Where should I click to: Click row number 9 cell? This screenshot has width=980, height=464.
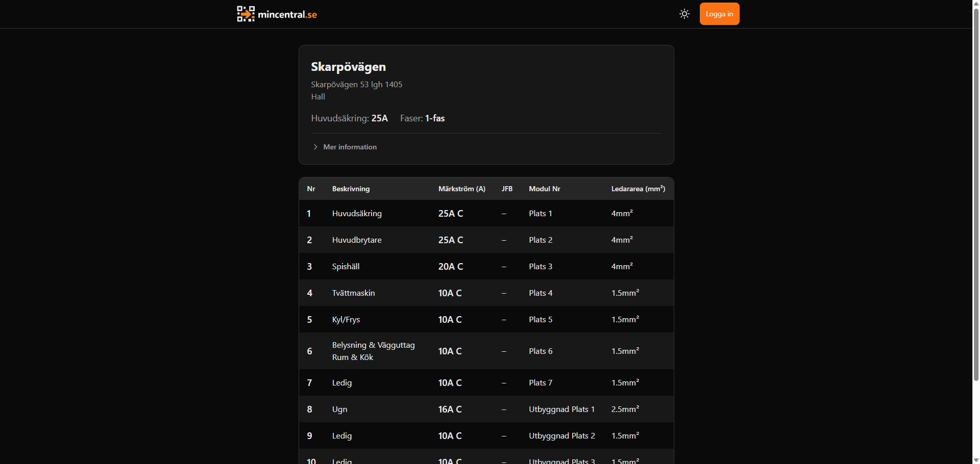point(309,436)
